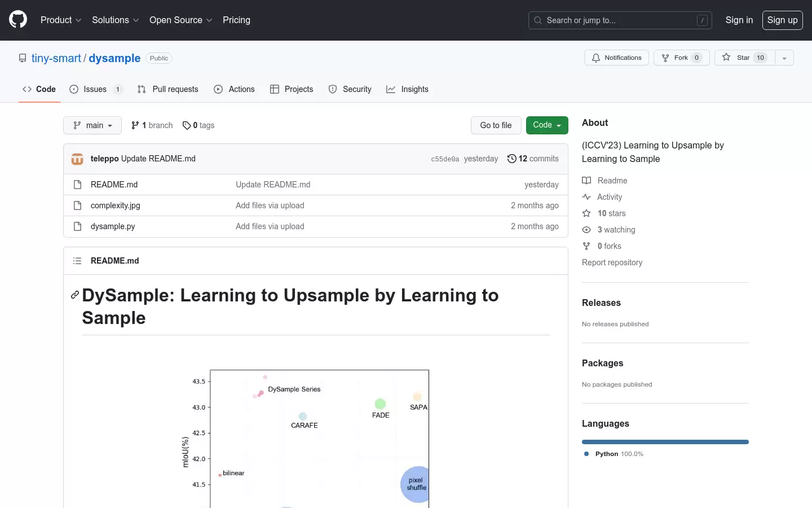Click the Python language bar

tap(665, 442)
